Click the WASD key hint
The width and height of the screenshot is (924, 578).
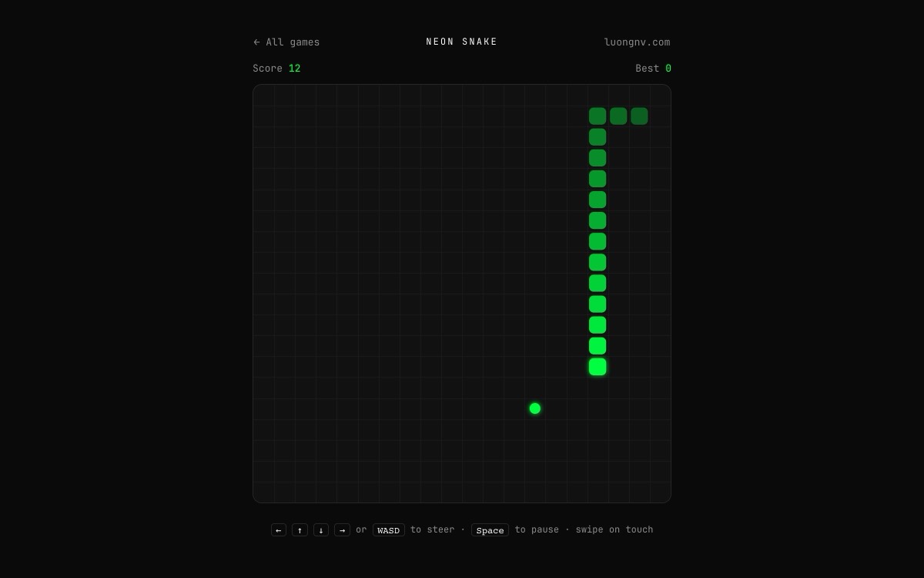coord(389,530)
